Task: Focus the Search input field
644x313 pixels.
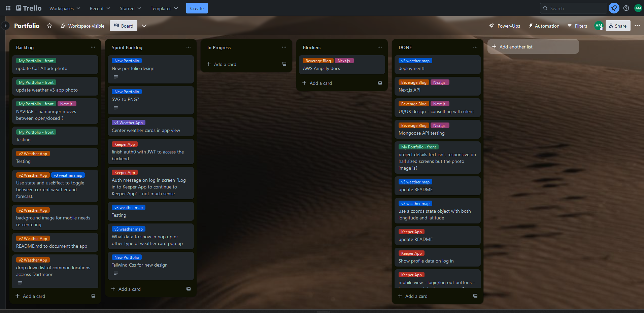Action: pos(574,8)
